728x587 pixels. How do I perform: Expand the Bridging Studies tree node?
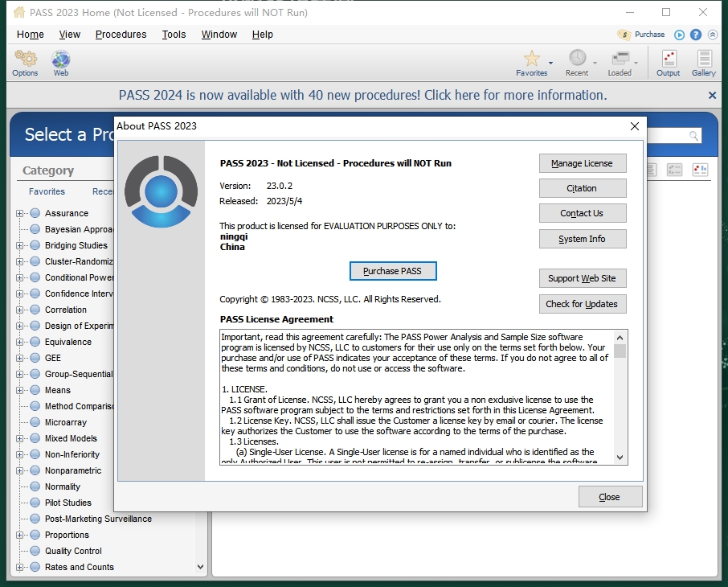[x=19, y=245]
